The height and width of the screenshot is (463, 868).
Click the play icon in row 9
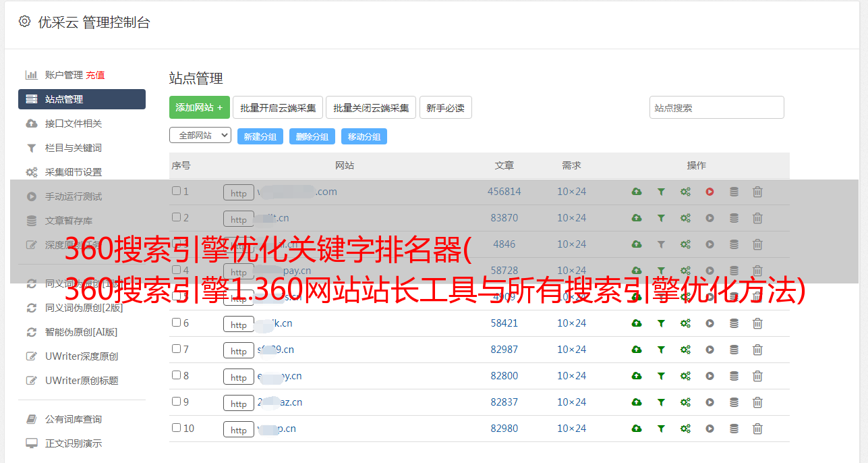pyautogui.click(x=710, y=402)
